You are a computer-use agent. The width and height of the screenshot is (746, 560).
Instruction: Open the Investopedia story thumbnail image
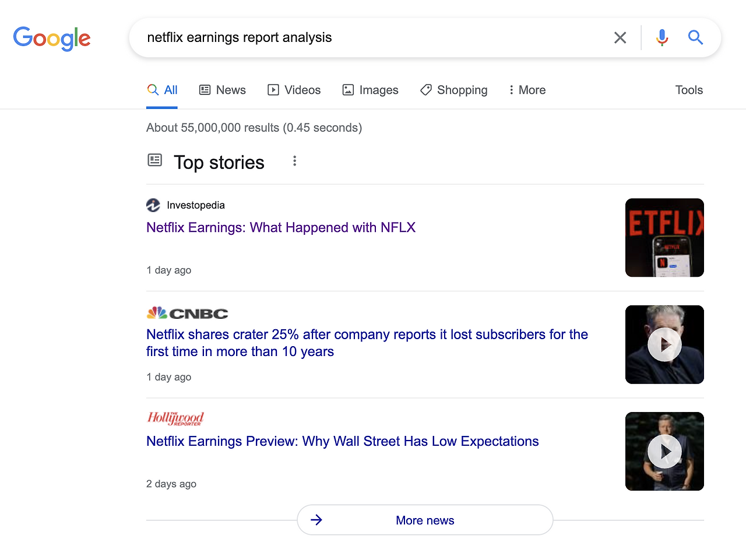click(664, 238)
